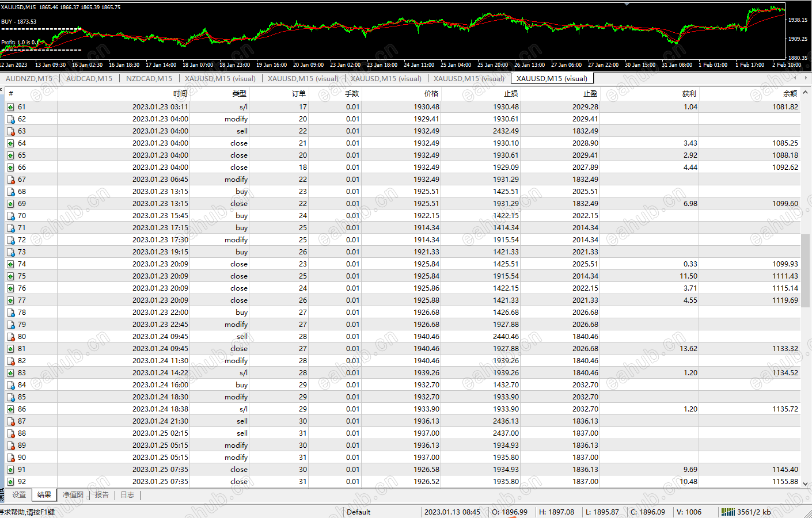The image size is (812, 518).
Task: Click the buy icon in row 84
Action: (x=10, y=385)
